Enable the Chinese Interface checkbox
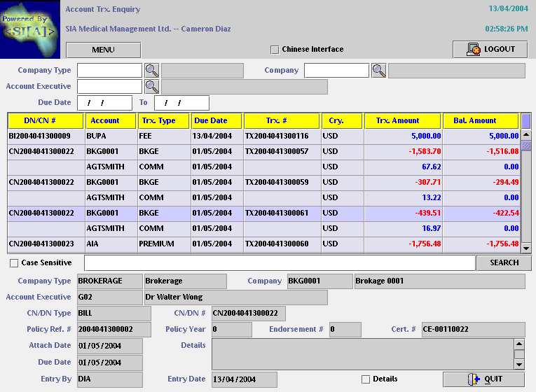 [x=275, y=50]
